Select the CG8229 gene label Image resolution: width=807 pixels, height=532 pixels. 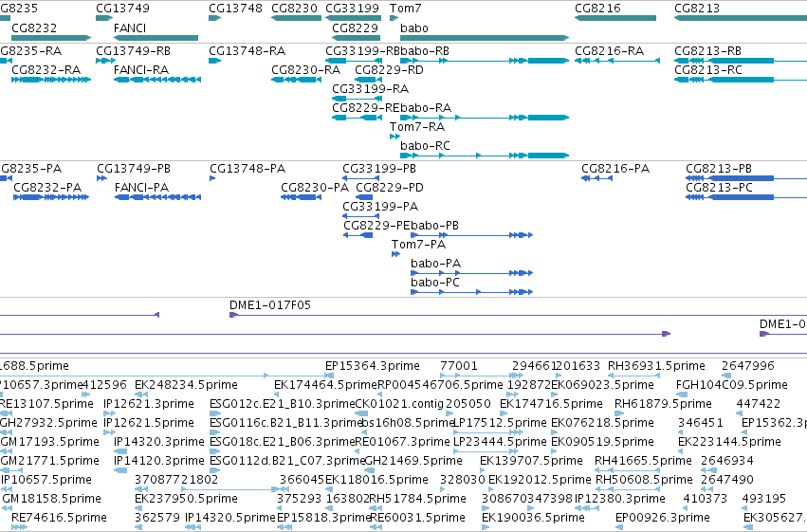355,28
